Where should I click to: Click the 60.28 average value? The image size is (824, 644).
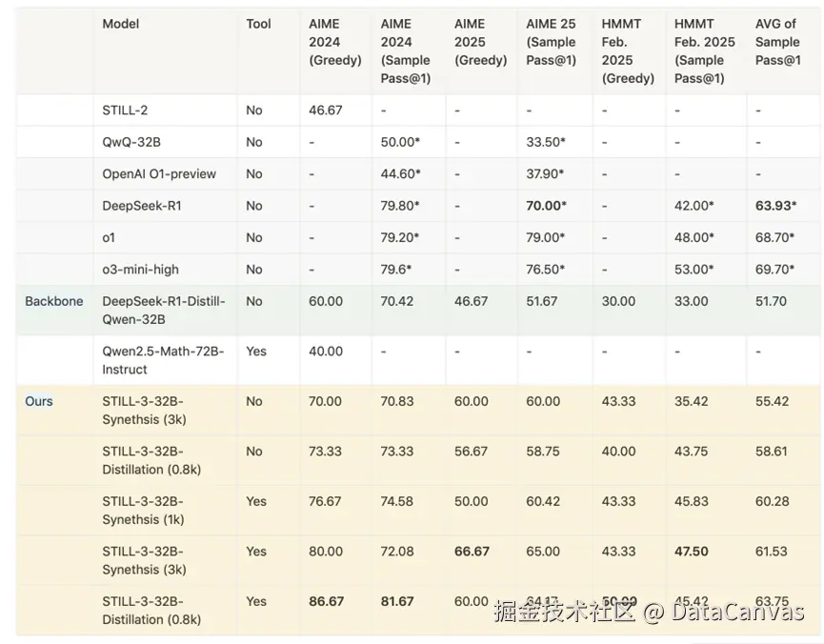pos(772,501)
